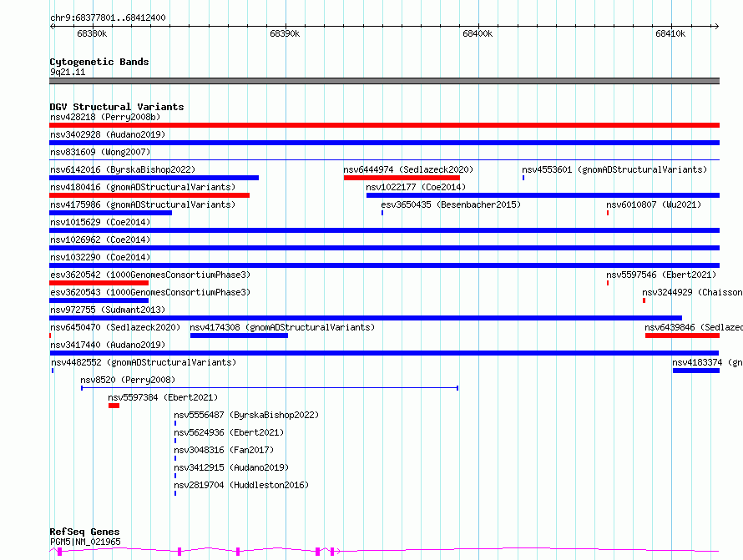Click the nsv4180416 gnomAD red variant bar
Viewport: 743px width, 560px height.
pyautogui.click(x=149, y=195)
